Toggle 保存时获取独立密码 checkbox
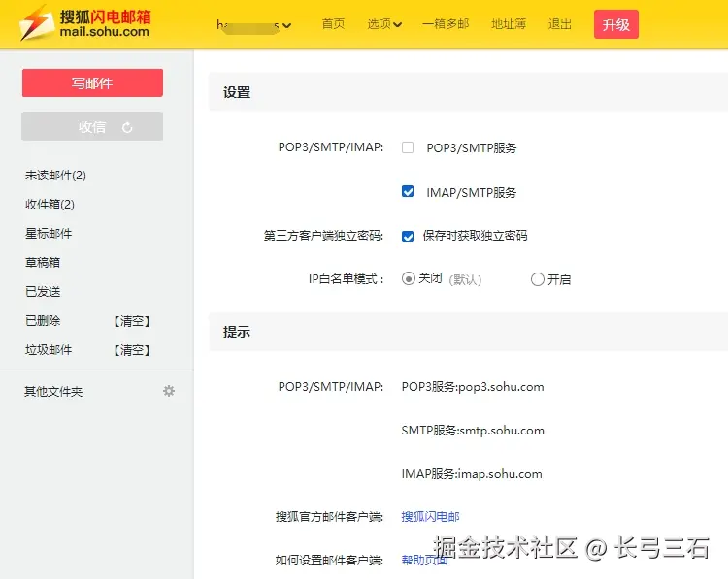 point(408,236)
